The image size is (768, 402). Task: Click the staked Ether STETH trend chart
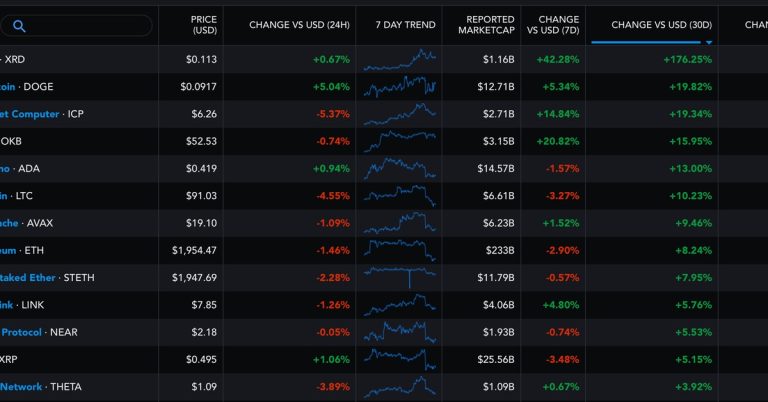click(x=400, y=277)
